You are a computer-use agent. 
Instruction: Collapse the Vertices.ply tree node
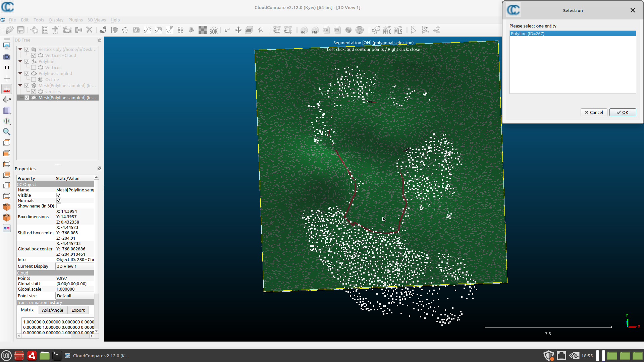(20, 49)
